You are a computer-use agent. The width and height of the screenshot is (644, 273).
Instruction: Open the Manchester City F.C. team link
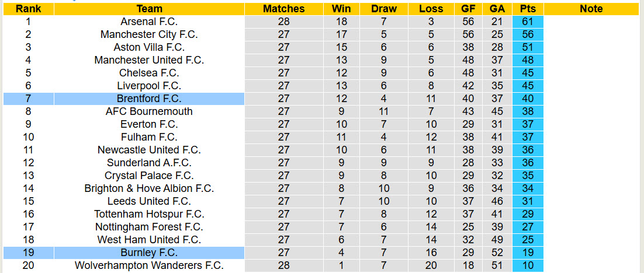(x=149, y=34)
